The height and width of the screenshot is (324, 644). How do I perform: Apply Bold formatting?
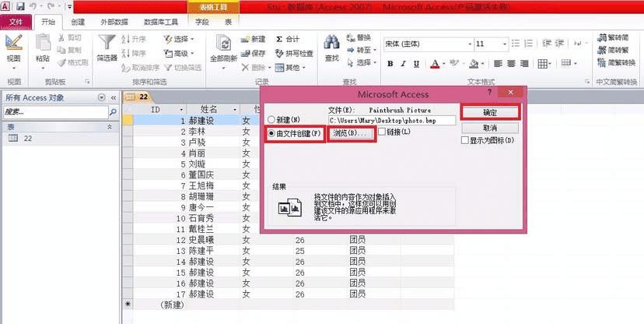(390, 64)
